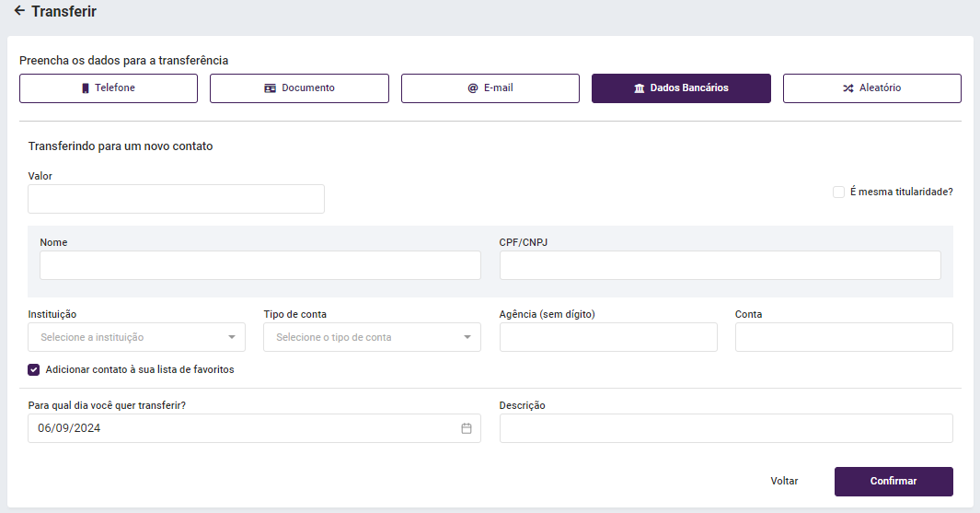Click the ID card icon on Documento

271,88
